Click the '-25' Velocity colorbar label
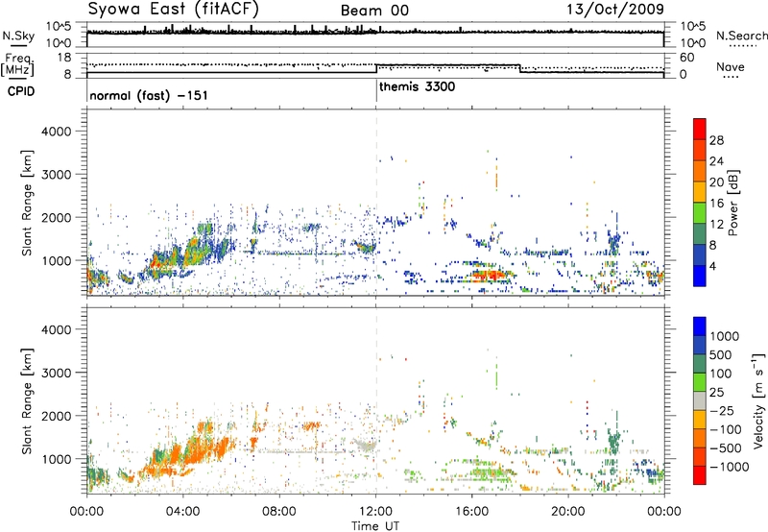This screenshot has width=768, height=532. coord(722,411)
